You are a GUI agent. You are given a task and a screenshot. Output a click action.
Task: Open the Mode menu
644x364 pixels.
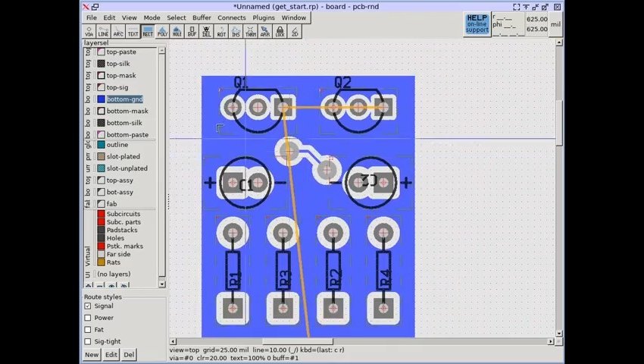click(x=152, y=17)
